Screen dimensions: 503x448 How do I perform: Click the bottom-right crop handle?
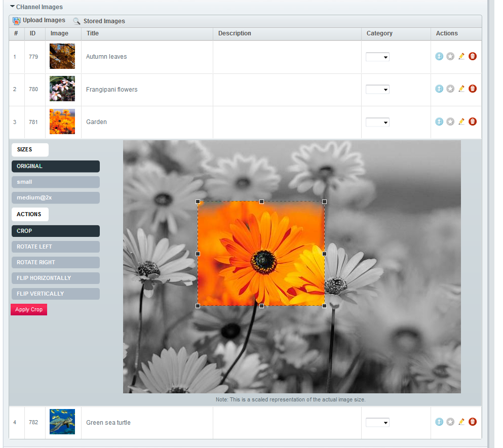coord(325,306)
